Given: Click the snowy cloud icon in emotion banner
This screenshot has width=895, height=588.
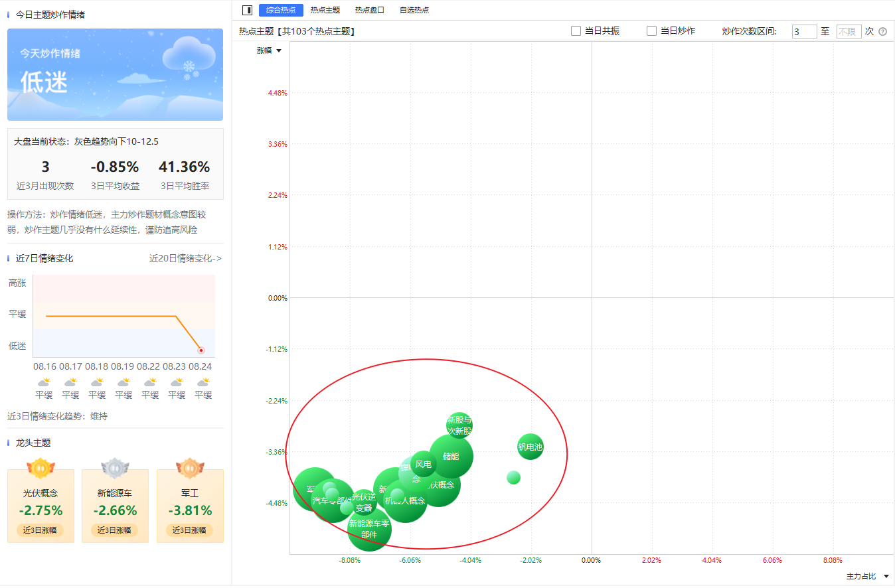Looking at the screenshot, I should [x=189, y=57].
